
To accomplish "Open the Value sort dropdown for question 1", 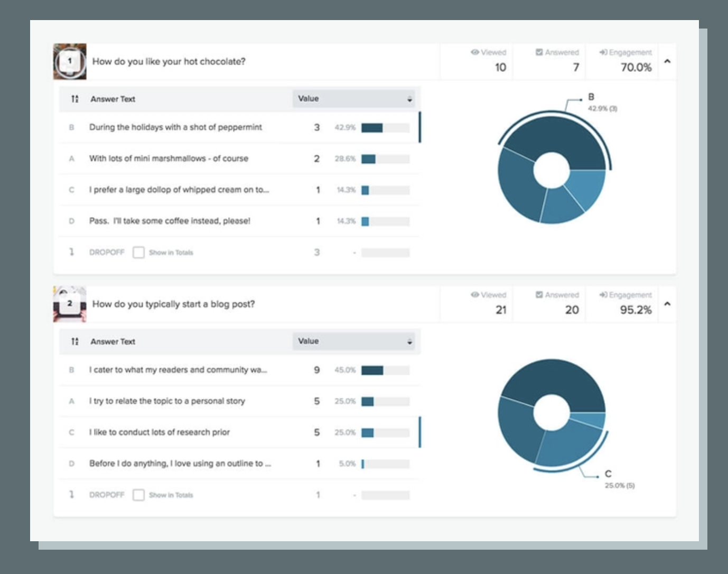I will (x=409, y=98).
